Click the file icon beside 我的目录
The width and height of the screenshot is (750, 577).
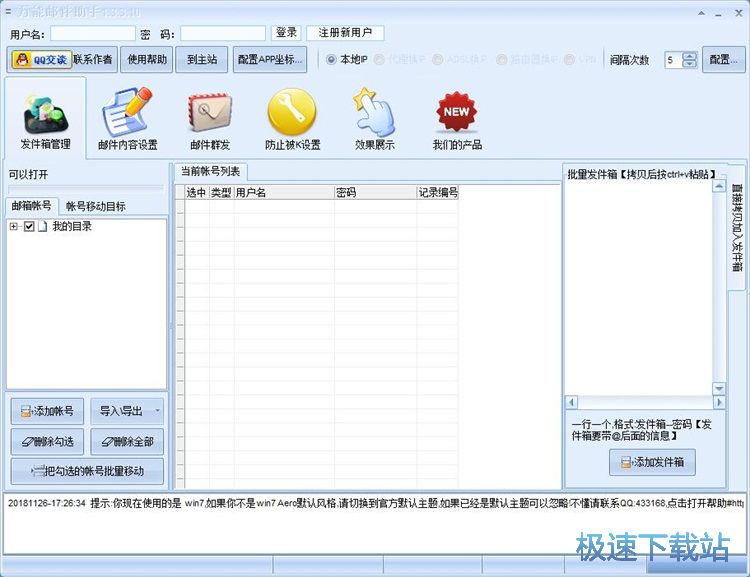tap(43, 226)
